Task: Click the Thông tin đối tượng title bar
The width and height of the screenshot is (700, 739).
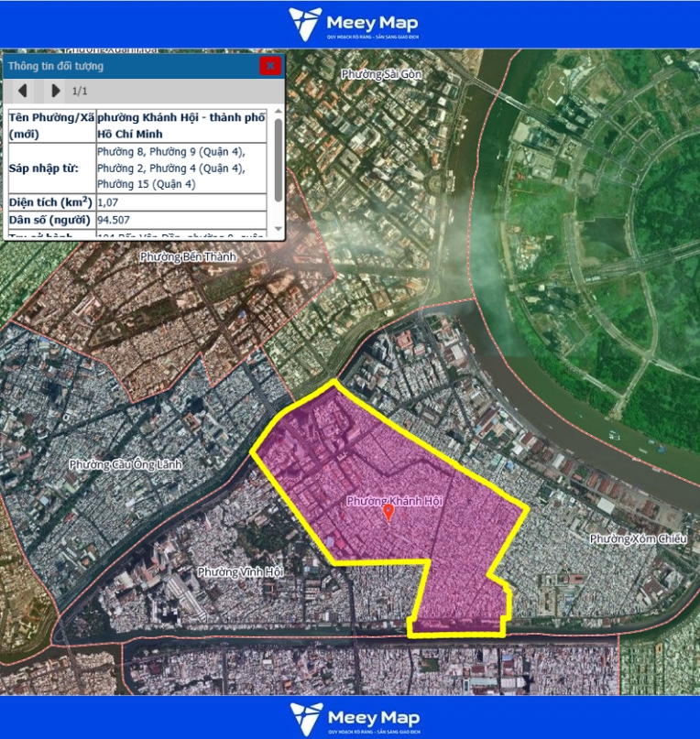Action: 128,66
